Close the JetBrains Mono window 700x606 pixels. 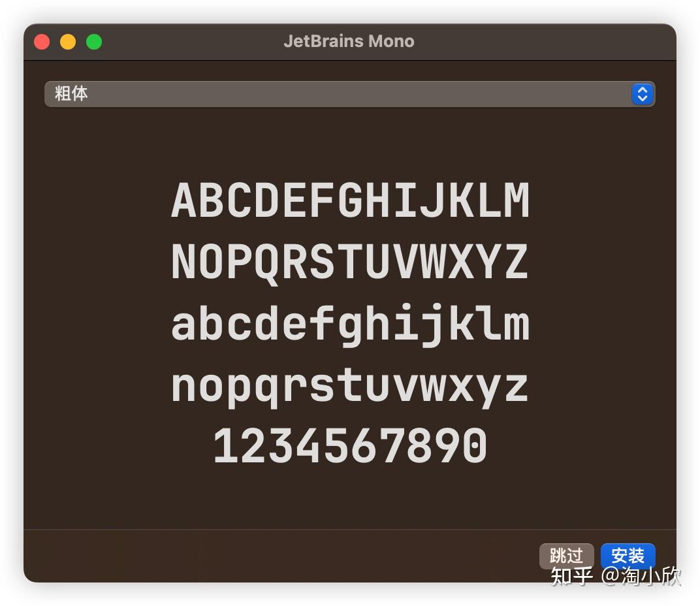pos(42,41)
